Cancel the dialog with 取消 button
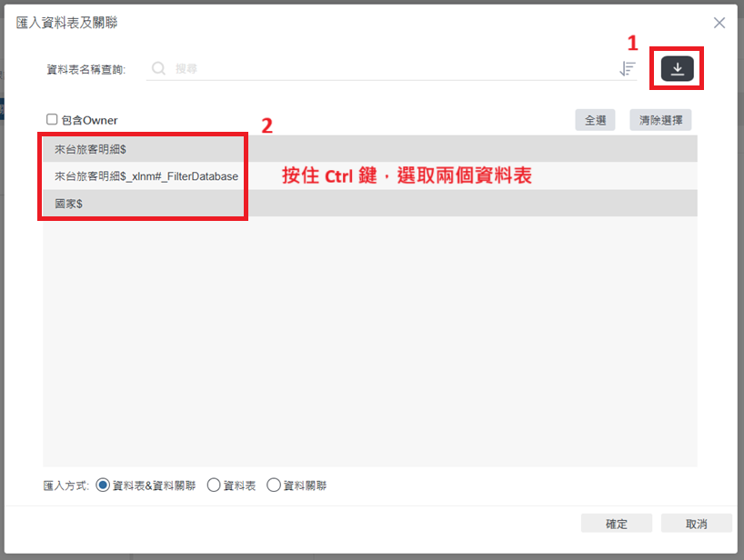744x560 pixels. [x=696, y=524]
